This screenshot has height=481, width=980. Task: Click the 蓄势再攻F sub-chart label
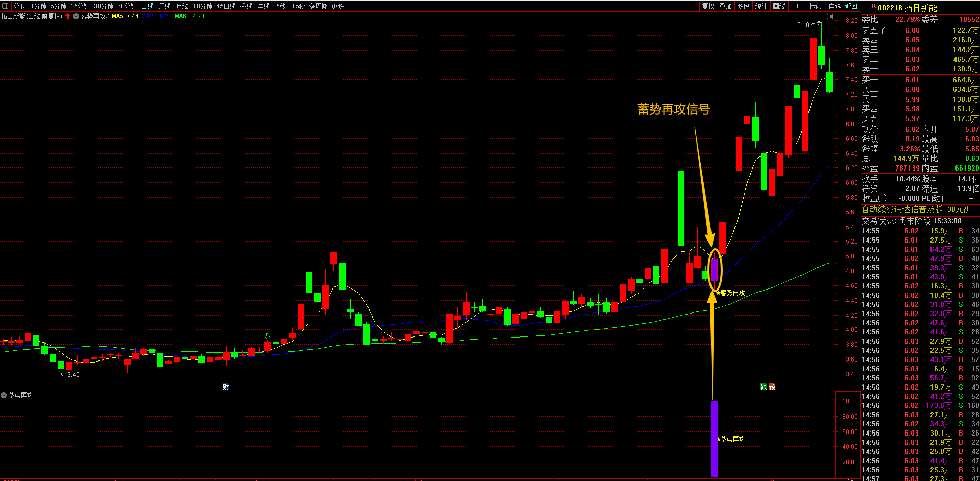click(22, 395)
